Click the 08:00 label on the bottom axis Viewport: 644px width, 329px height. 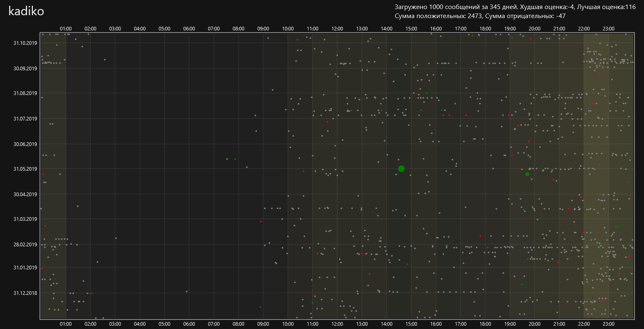point(239,324)
